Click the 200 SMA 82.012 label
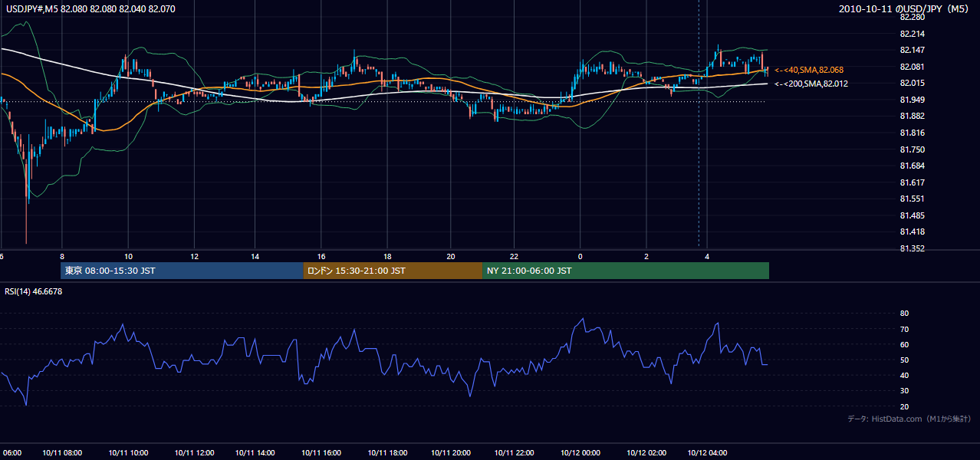 [811, 84]
